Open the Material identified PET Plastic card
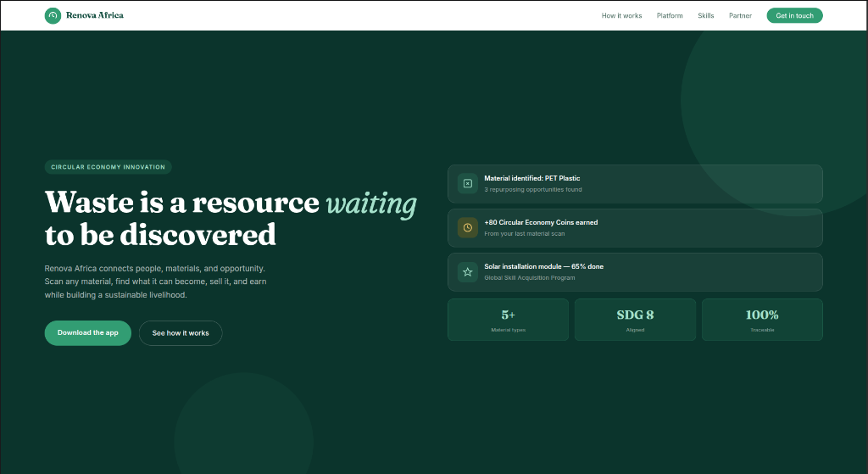868x474 pixels. 635,184
